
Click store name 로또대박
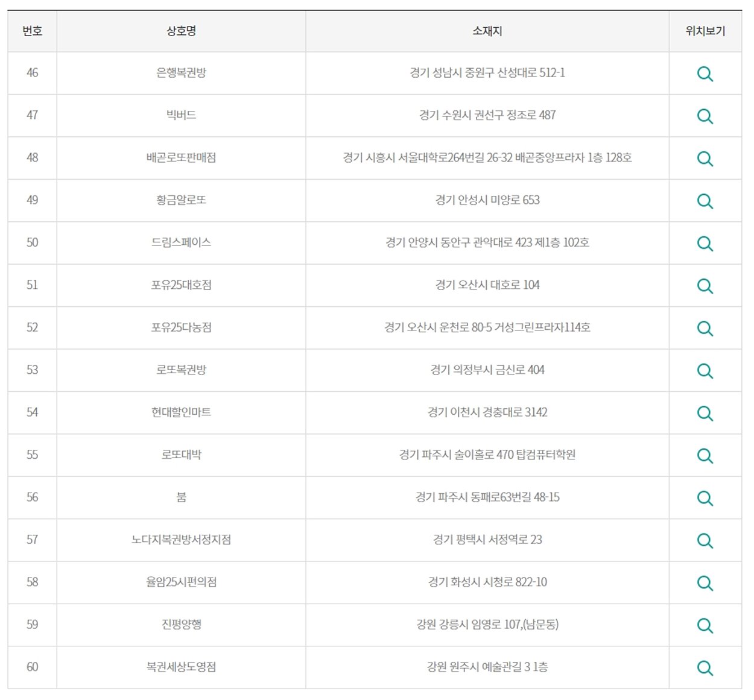pos(181,455)
